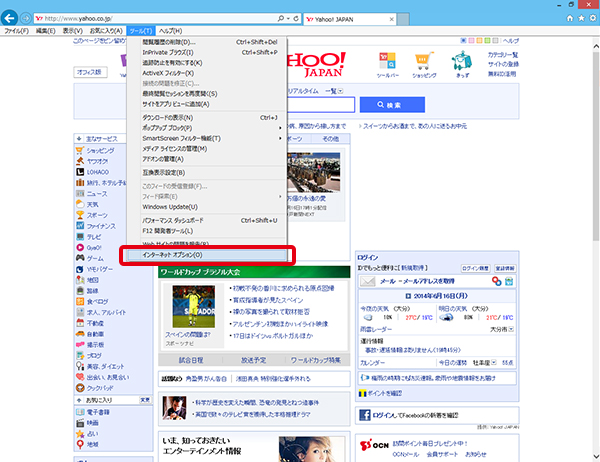Open ファイナンス in the services sidebar
Viewport: 600px width, 462px height.
click(100, 226)
